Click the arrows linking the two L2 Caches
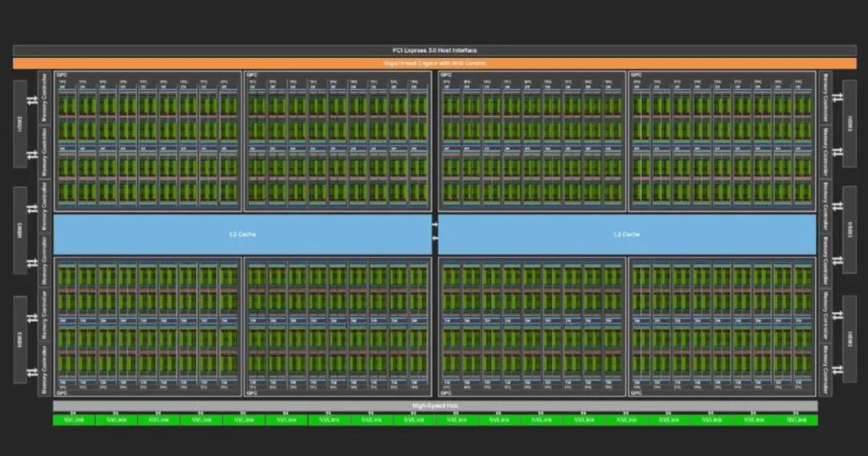The height and width of the screenshot is (456, 868). (x=435, y=232)
